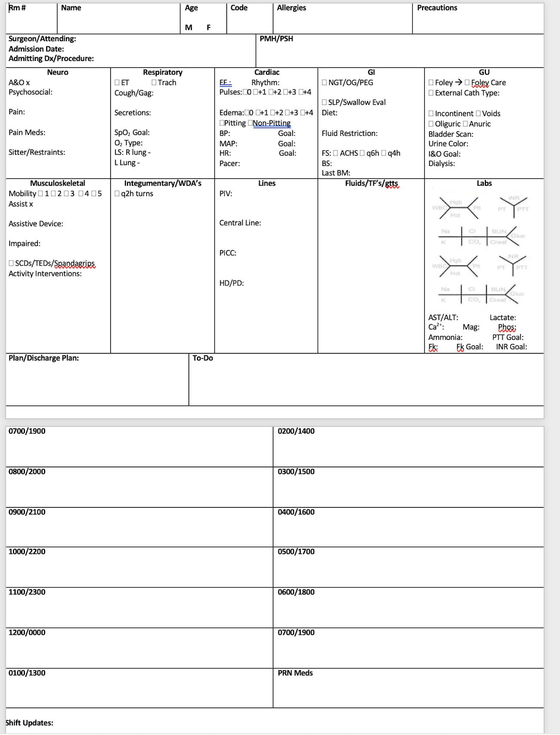Screen dimensions: 560x735
Task: Click the SLP/Swallow Eval option
Action: coord(325,102)
